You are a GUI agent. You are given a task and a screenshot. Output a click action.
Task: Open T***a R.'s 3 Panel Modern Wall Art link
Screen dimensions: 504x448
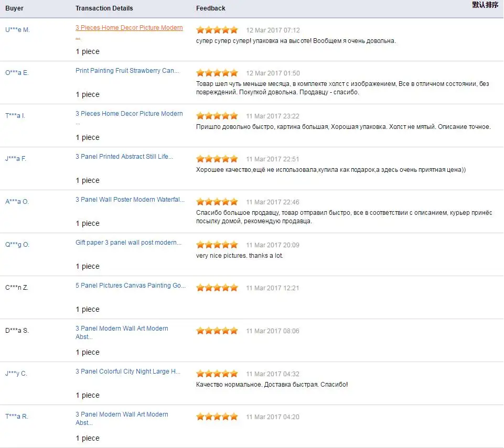coord(122,419)
